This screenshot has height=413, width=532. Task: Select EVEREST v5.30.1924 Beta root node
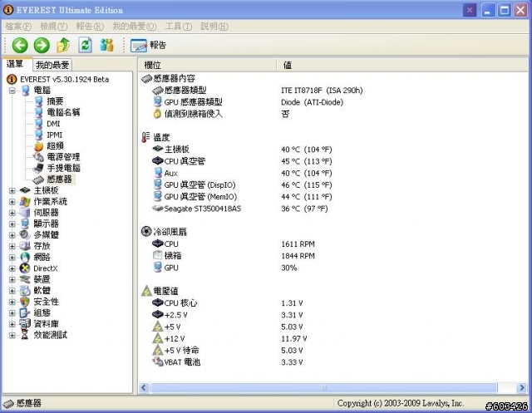tap(65, 79)
